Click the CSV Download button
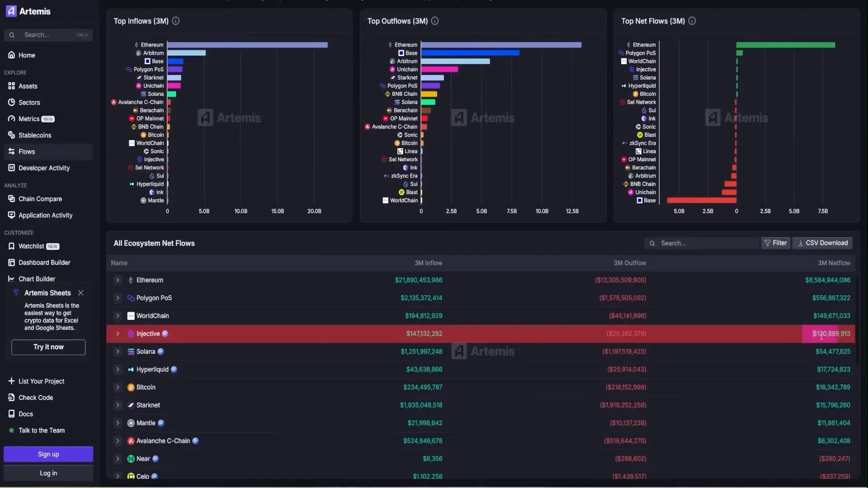The image size is (868, 488). [822, 243]
